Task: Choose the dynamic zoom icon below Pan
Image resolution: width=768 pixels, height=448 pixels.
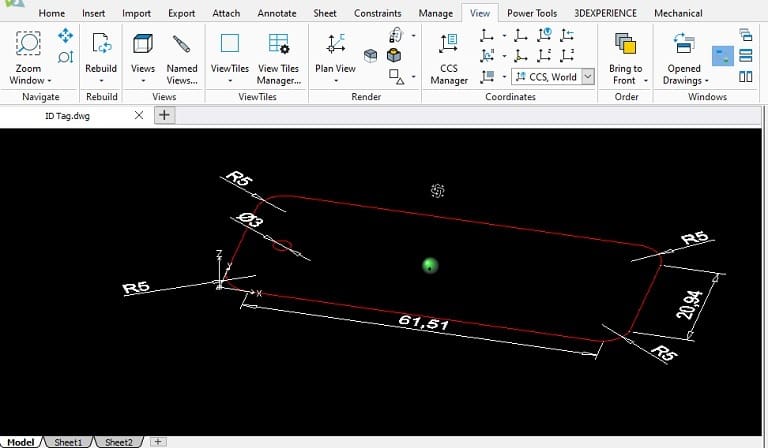Action: [66, 57]
